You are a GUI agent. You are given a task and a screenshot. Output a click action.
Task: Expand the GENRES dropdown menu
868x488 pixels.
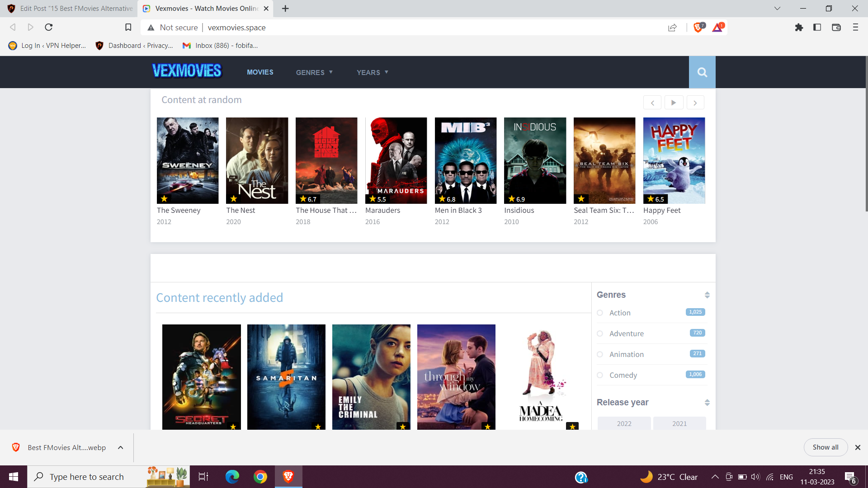click(314, 72)
